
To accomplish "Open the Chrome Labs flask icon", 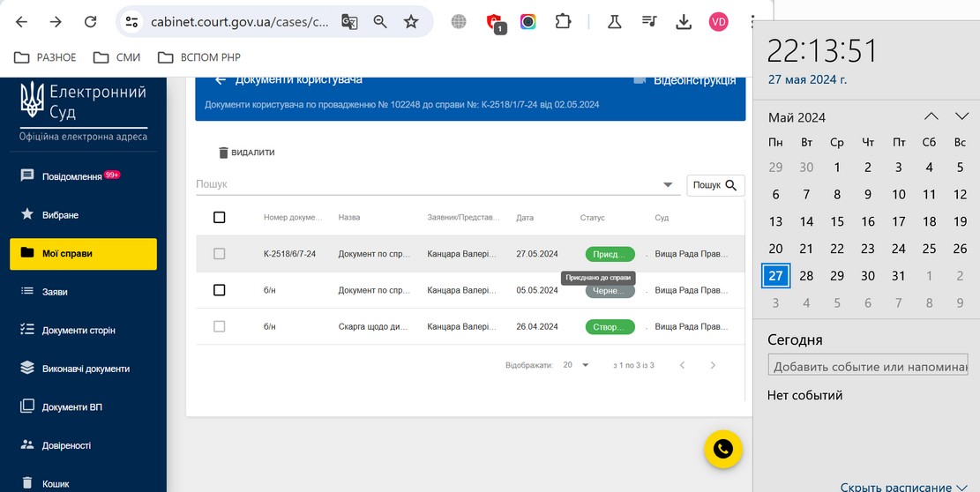I will (x=615, y=22).
